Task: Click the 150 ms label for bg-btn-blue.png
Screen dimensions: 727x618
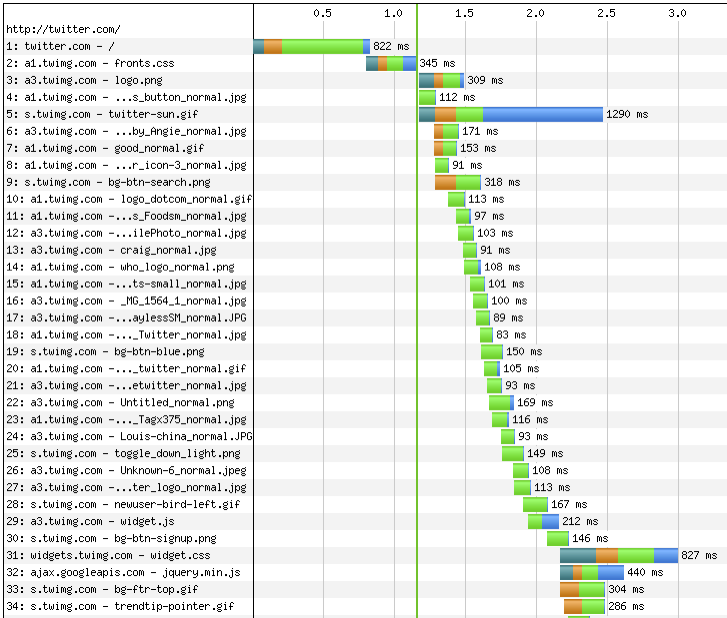Action: click(x=524, y=351)
